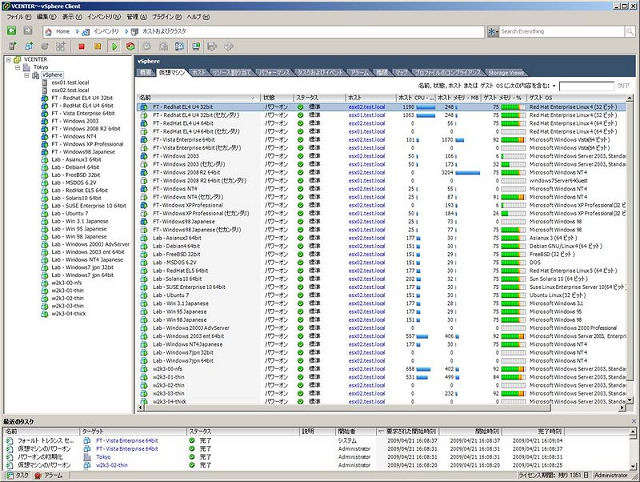Image resolution: width=640 pixels, height=482 pixels.
Task: Open the Search Everything scope dropdown
Action: [493, 31]
